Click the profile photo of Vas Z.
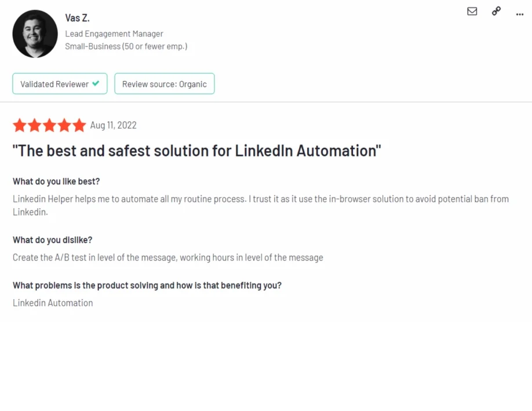532x411 pixels. (35, 33)
